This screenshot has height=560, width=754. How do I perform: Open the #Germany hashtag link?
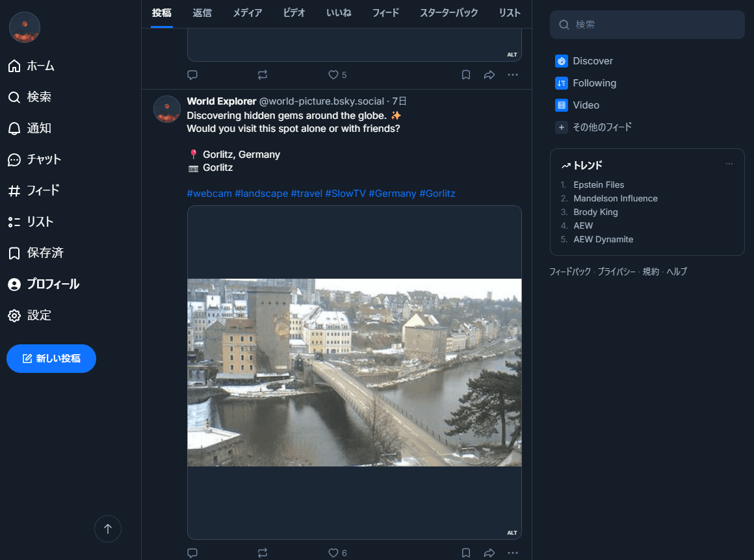click(393, 193)
